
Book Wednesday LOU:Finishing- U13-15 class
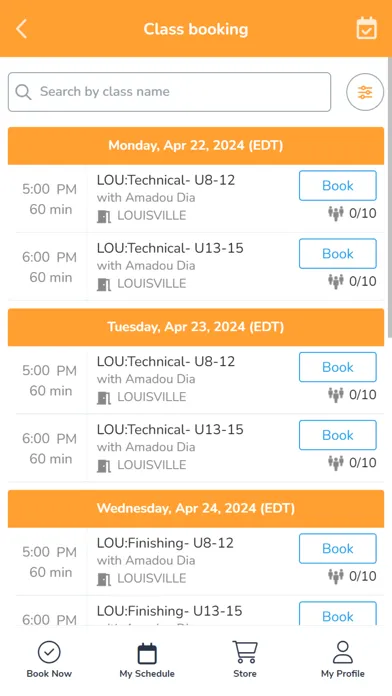click(338, 615)
